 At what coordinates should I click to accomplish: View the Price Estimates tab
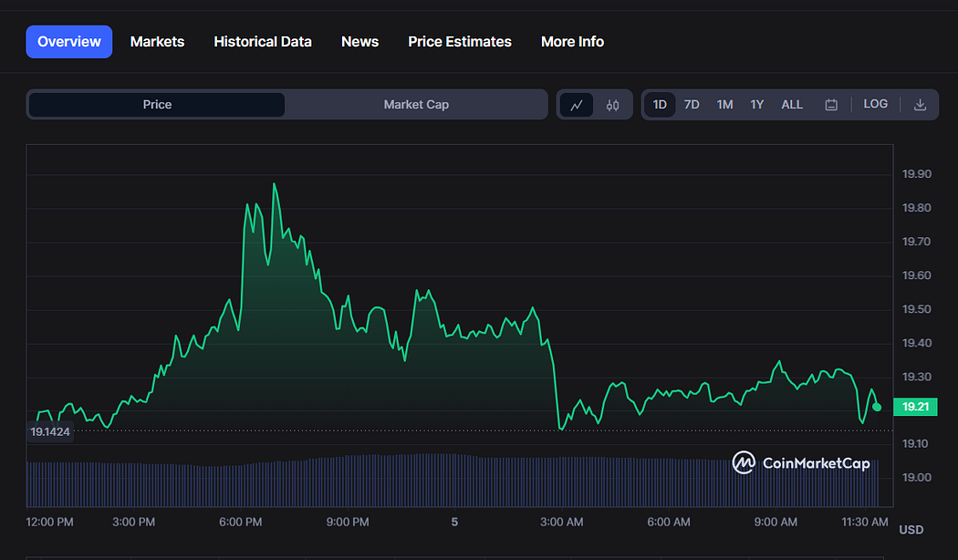tap(460, 42)
